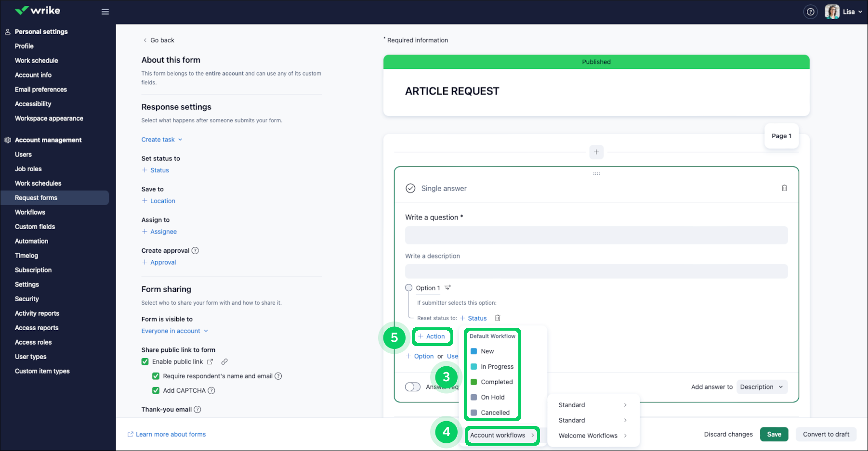This screenshot has height=451, width=868.
Task: Click the green Save button
Action: [774, 434]
